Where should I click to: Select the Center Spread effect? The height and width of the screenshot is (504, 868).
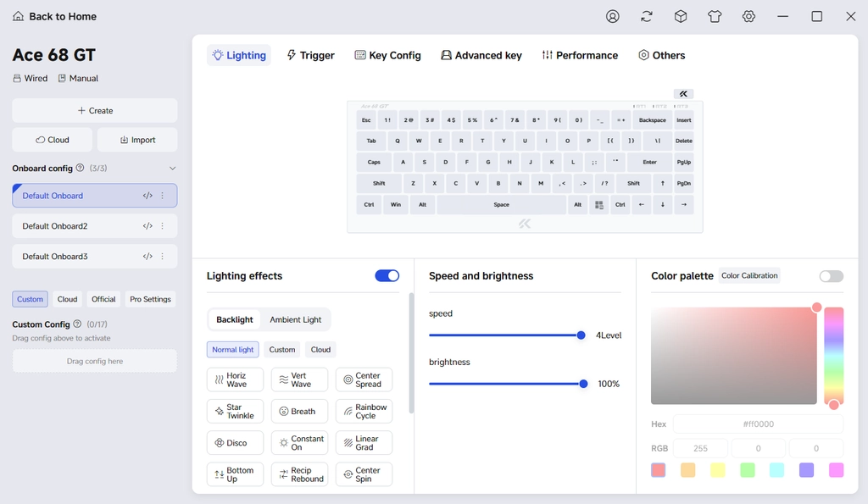(x=364, y=379)
